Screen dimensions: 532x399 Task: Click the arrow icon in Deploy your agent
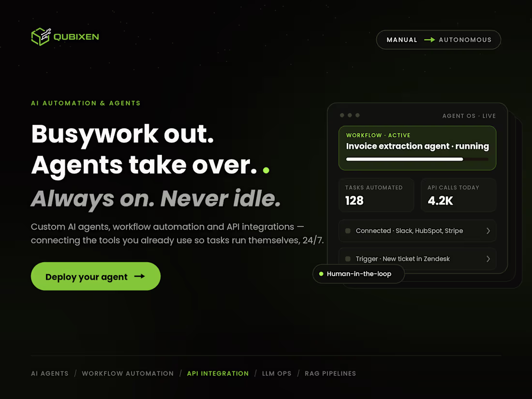click(139, 277)
